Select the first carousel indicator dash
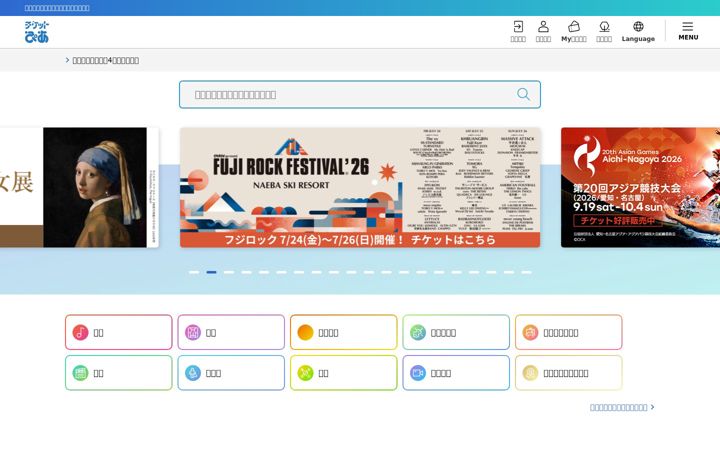 [x=194, y=272]
